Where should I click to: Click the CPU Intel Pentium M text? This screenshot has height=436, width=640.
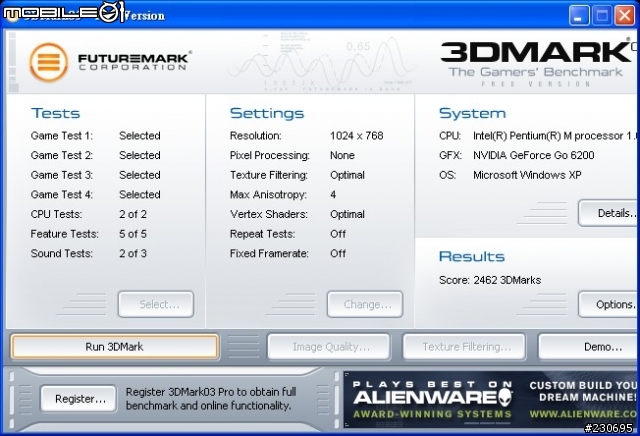point(556,136)
